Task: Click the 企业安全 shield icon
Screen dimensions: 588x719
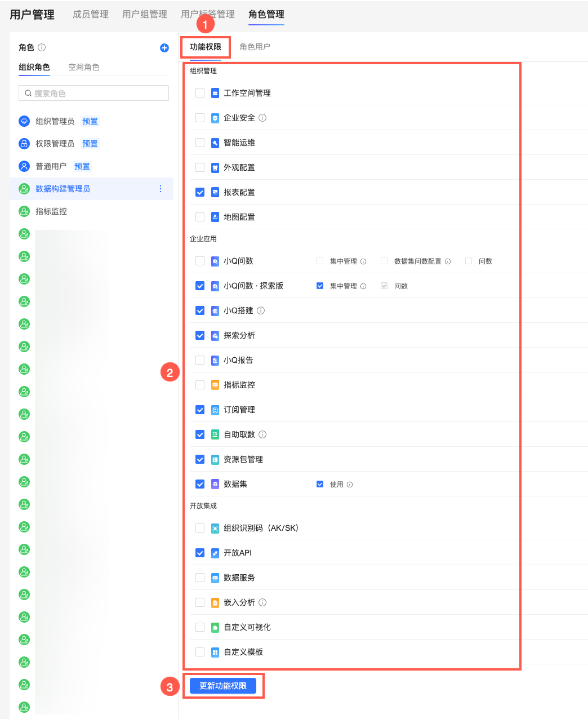Action: 215,118
